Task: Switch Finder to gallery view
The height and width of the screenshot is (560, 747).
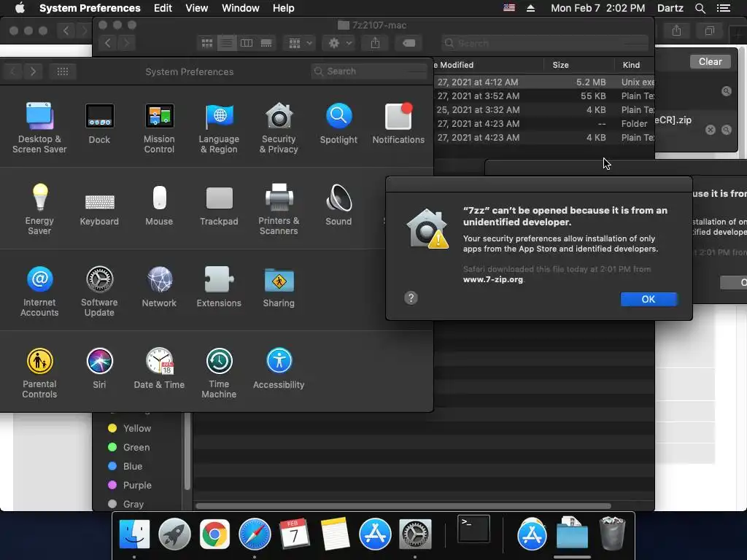Action: point(266,43)
